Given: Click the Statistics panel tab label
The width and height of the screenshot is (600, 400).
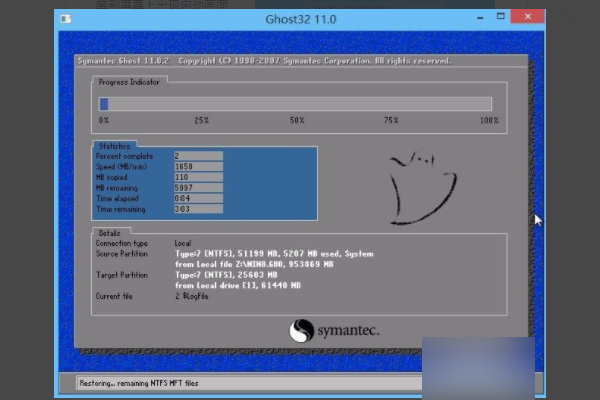Looking at the screenshot, I should click(114, 146).
